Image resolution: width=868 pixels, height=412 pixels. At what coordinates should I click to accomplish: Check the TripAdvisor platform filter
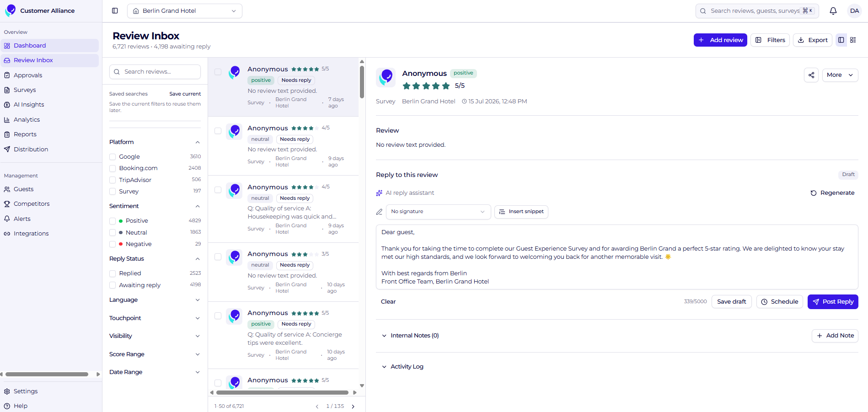pos(113,180)
